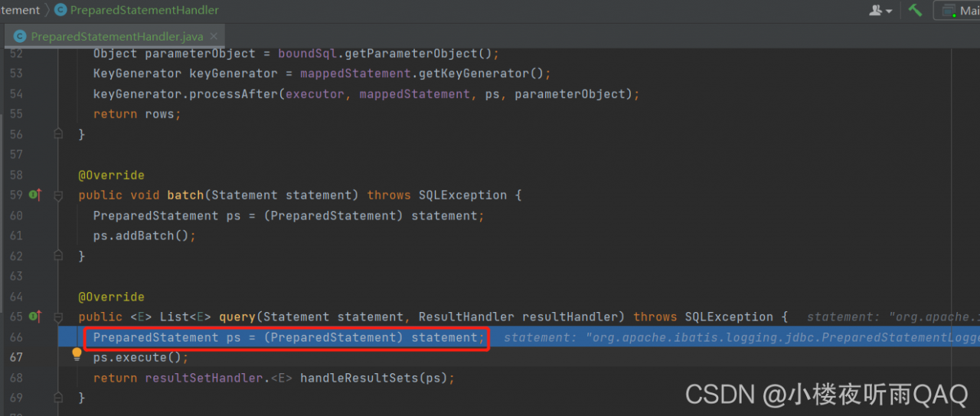Click the inline debug statement value on line 66
This screenshot has height=416, width=980.
tap(741, 337)
